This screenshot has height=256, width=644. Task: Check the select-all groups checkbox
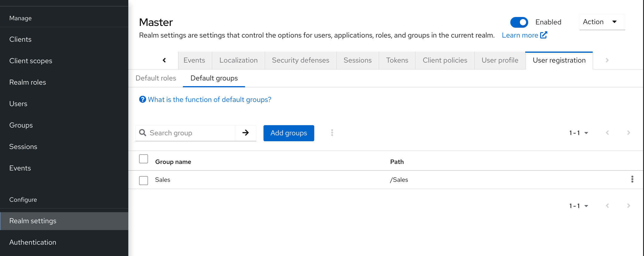pyautogui.click(x=144, y=159)
